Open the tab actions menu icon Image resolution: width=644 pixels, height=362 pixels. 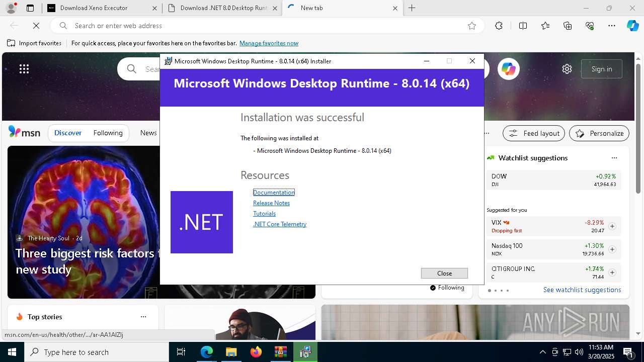coord(30,8)
